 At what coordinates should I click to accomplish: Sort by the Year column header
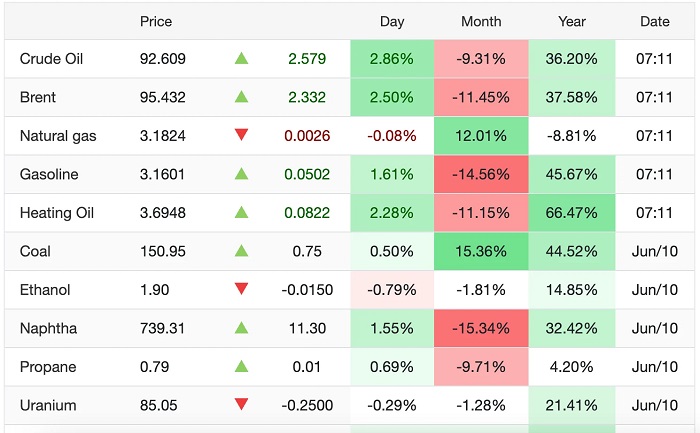pyautogui.click(x=572, y=21)
